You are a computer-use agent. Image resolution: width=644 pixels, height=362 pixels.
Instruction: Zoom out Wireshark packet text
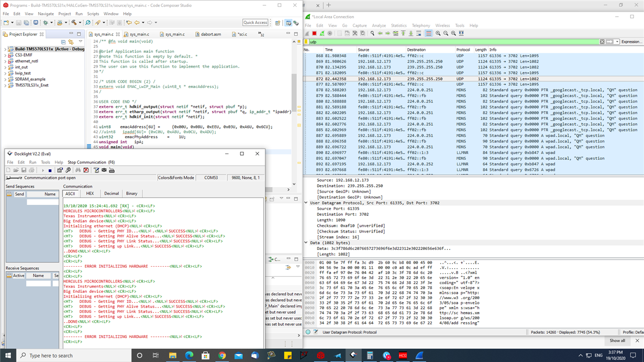tap(446, 33)
